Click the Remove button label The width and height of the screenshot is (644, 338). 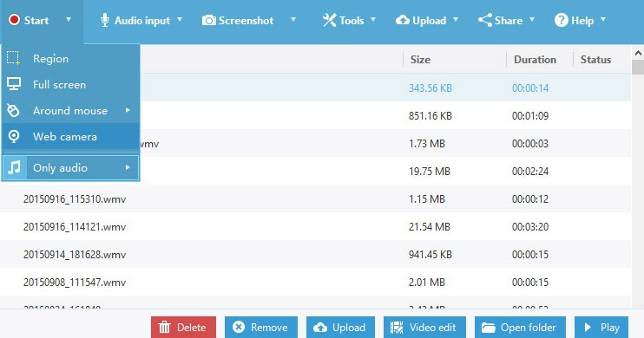tap(269, 328)
